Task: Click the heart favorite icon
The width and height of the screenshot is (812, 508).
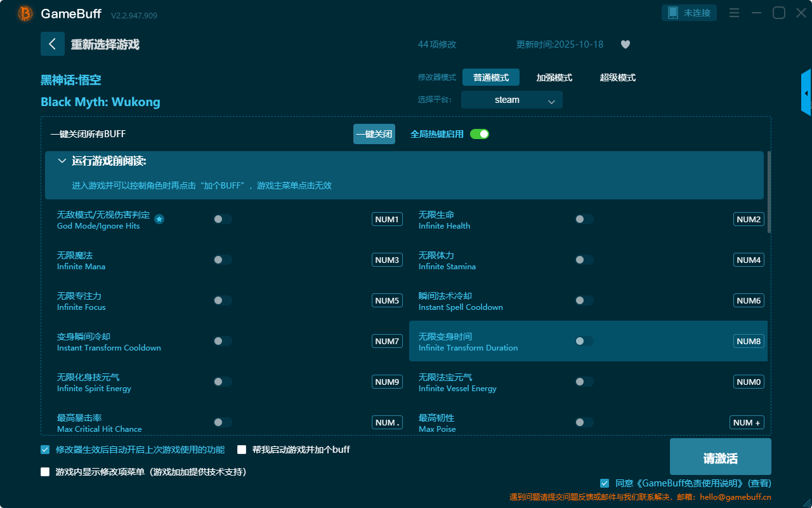Action: click(x=625, y=44)
